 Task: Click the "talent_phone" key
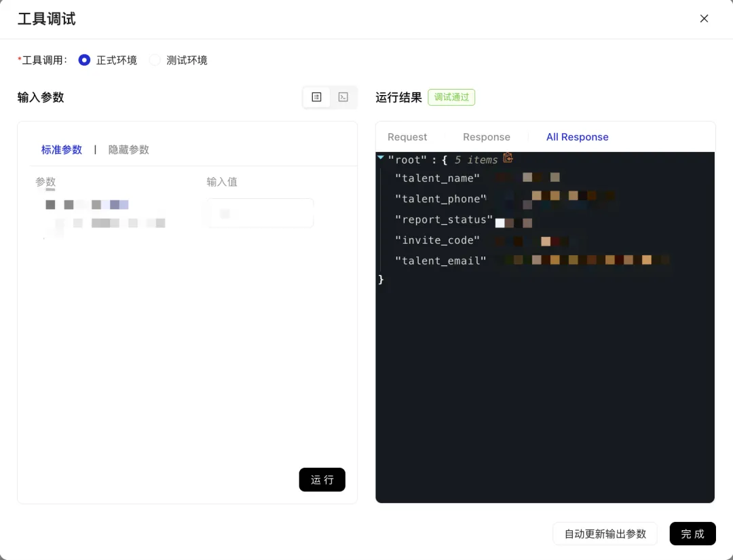pos(441,199)
